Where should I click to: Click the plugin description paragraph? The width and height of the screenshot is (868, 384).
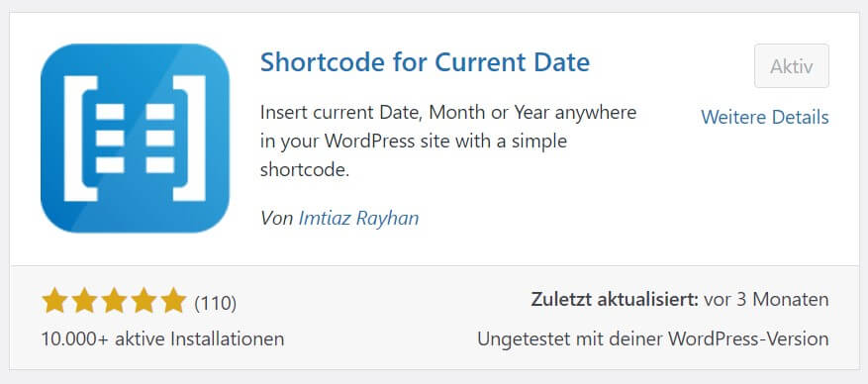pyautogui.click(x=448, y=142)
